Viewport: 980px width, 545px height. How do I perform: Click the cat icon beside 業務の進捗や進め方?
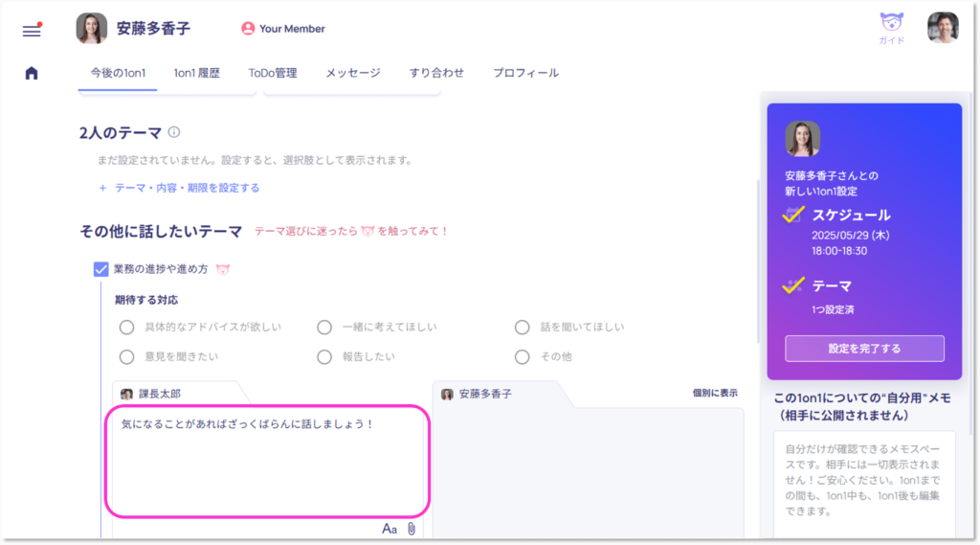[223, 269]
